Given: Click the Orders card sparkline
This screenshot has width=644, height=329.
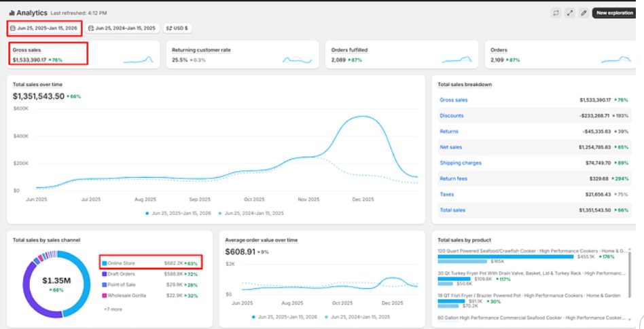Looking at the screenshot, I should 616,60.
